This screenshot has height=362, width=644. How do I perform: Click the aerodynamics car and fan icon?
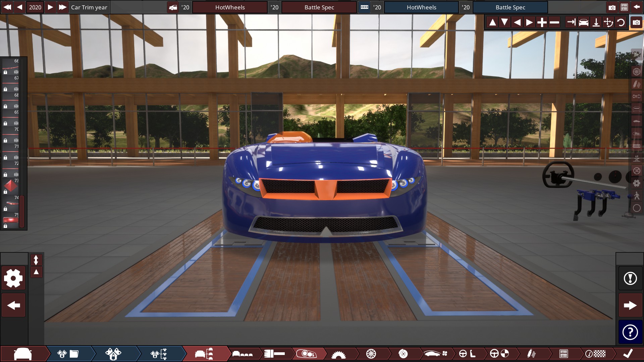(435, 354)
